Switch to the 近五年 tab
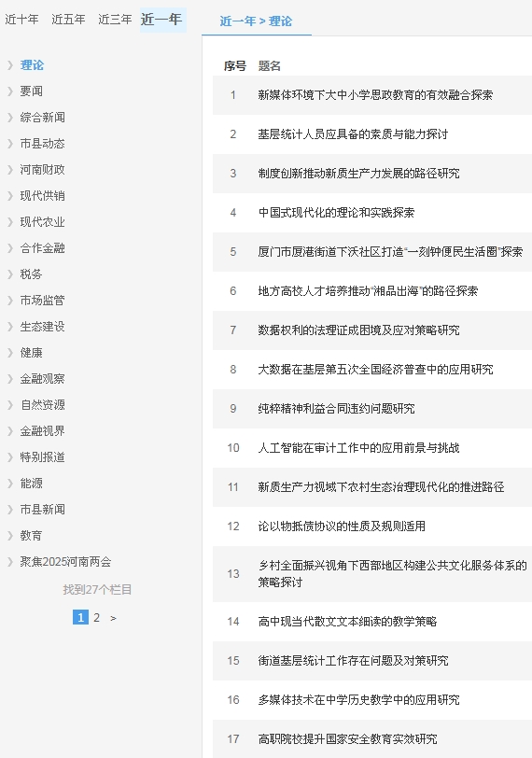532x758 pixels. click(x=68, y=20)
